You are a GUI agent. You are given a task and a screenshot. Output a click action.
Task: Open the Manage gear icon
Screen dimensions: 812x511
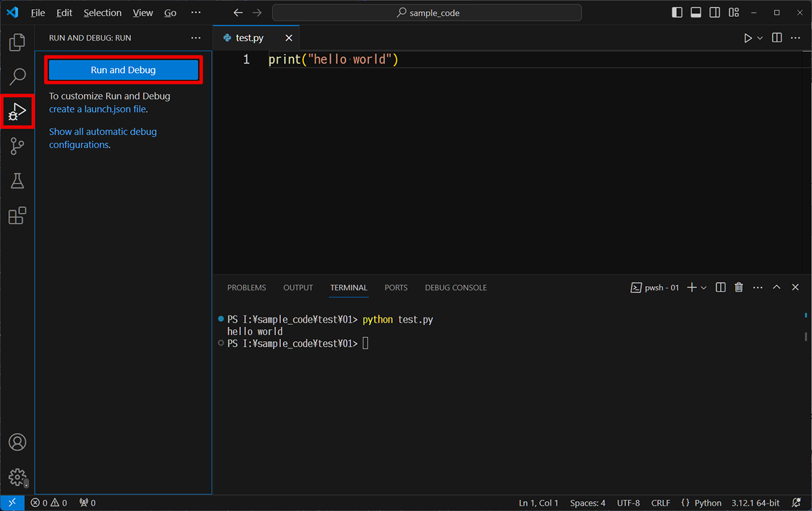pyautogui.click(x=17, y=477)
